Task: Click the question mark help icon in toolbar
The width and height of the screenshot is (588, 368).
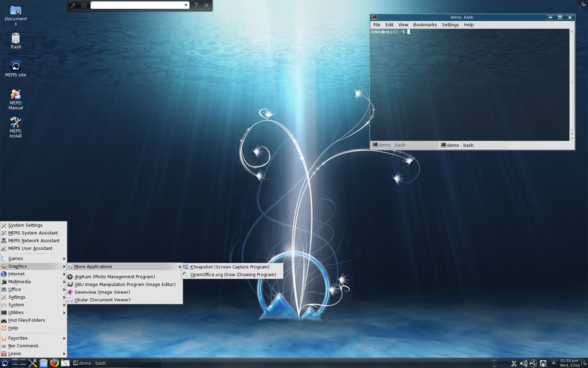Action: point(196,5)
